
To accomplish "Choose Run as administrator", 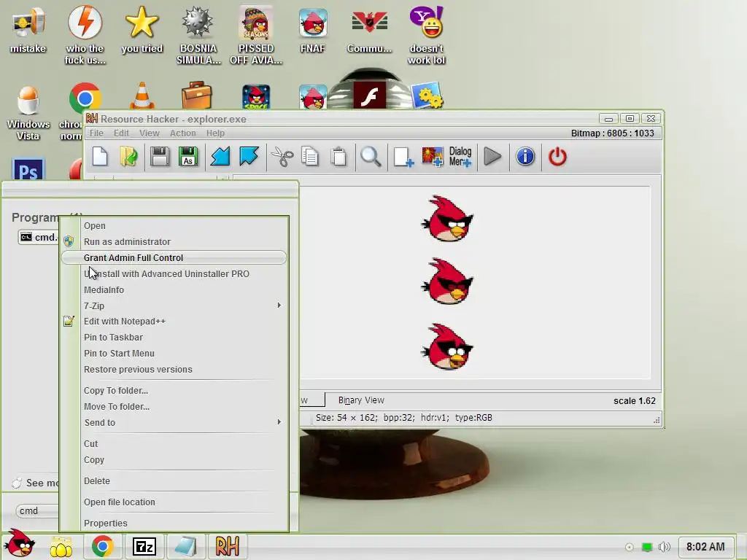I will pos(174,242).
